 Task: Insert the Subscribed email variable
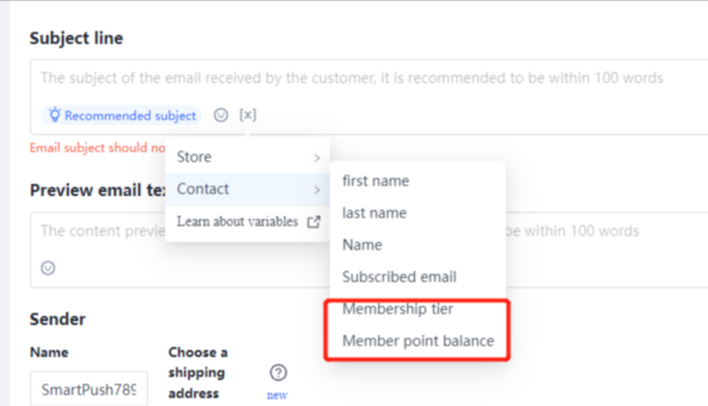pos(399,277)
